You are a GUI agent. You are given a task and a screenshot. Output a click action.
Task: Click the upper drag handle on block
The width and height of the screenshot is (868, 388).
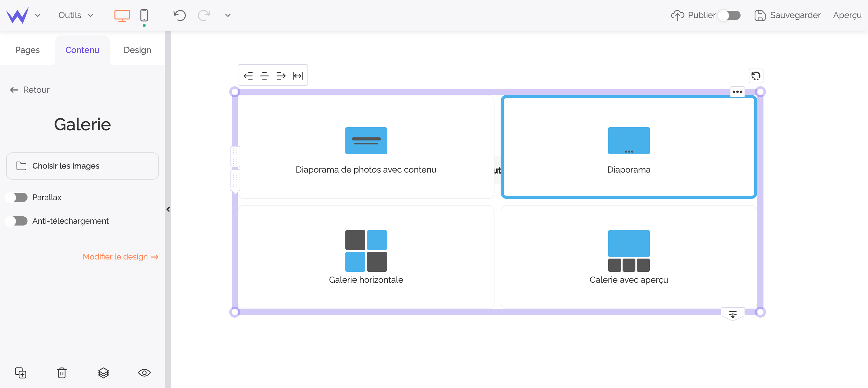click(x=235, y=157)
